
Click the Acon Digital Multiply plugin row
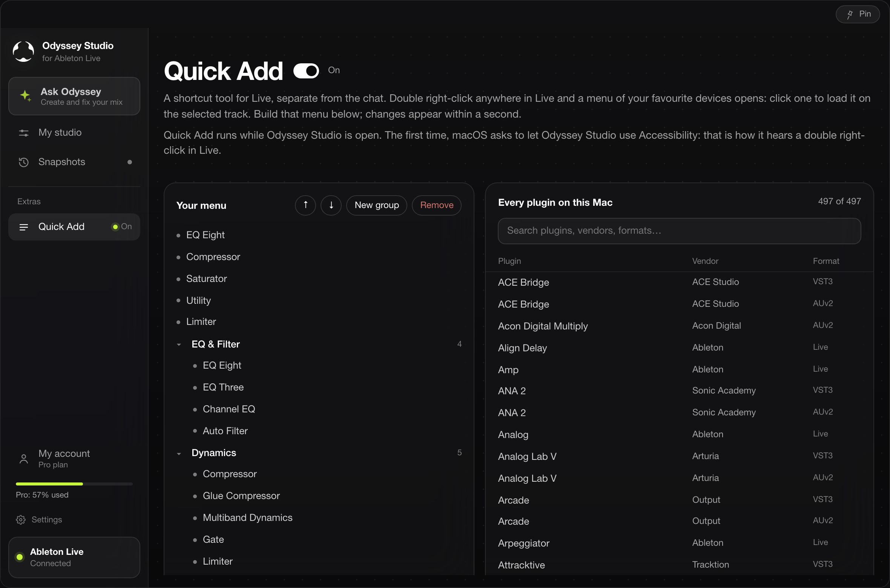pos(679,326)
